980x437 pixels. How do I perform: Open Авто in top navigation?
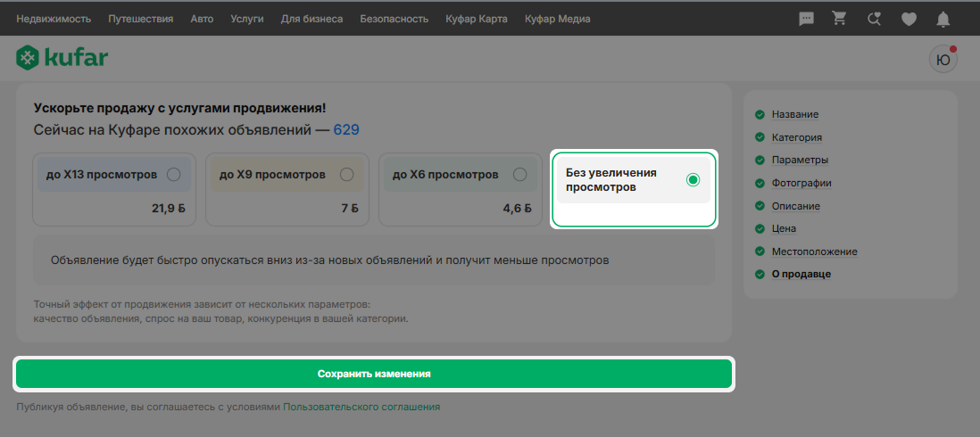click(x=202, y=19)
